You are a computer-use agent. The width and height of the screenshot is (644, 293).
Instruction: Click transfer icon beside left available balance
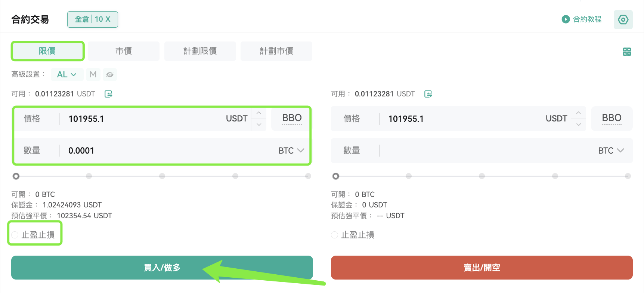click(108, 94)
